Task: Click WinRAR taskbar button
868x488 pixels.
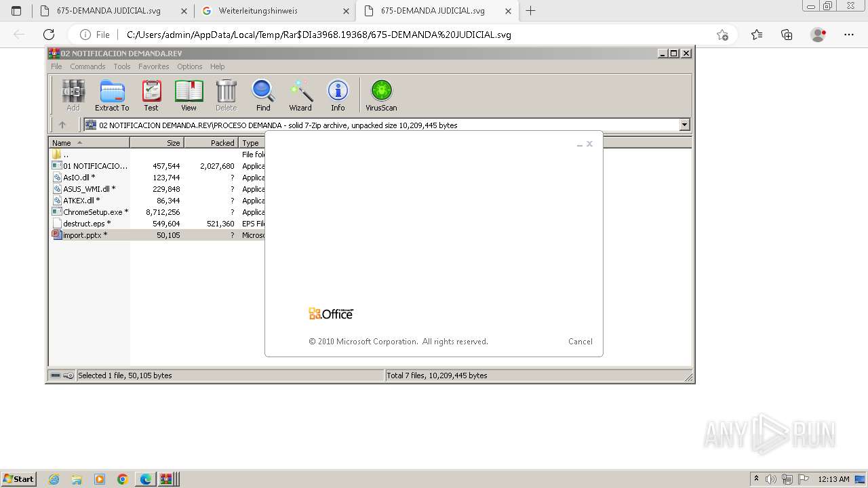Action: coord(168,479)
